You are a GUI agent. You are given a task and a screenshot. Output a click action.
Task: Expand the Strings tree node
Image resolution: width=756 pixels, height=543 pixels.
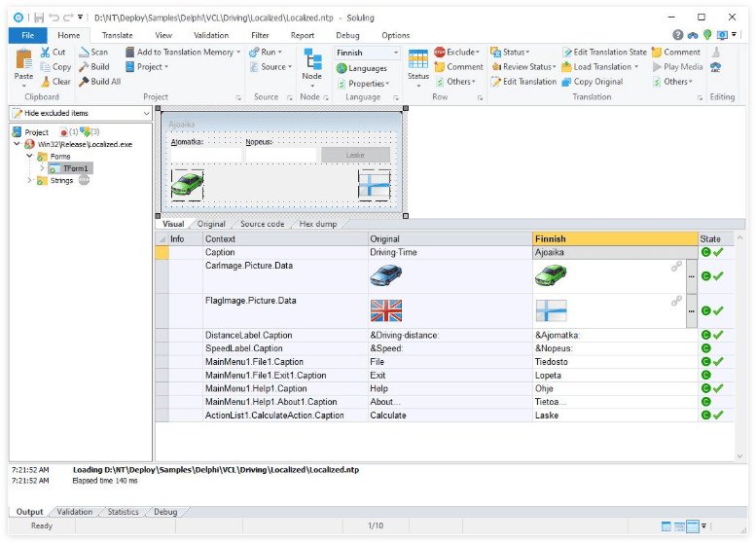tap(30, 180)
